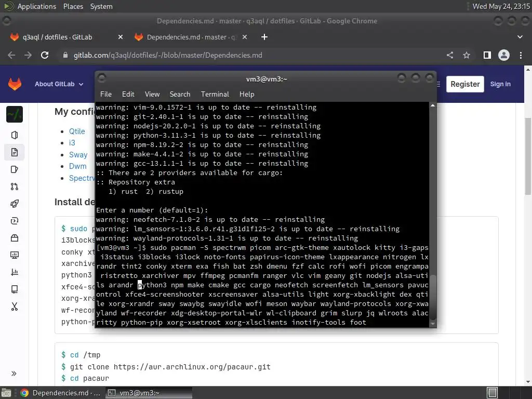Open terminal File menu
Image resolution: width=532 pixels, height=399 pixels.
click(x=106, y=95)
